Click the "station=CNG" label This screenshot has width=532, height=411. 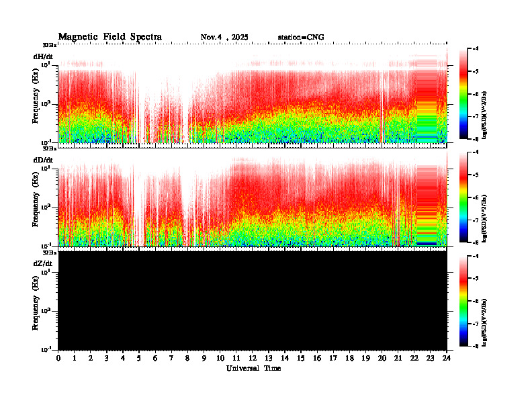tap(301, 37)
